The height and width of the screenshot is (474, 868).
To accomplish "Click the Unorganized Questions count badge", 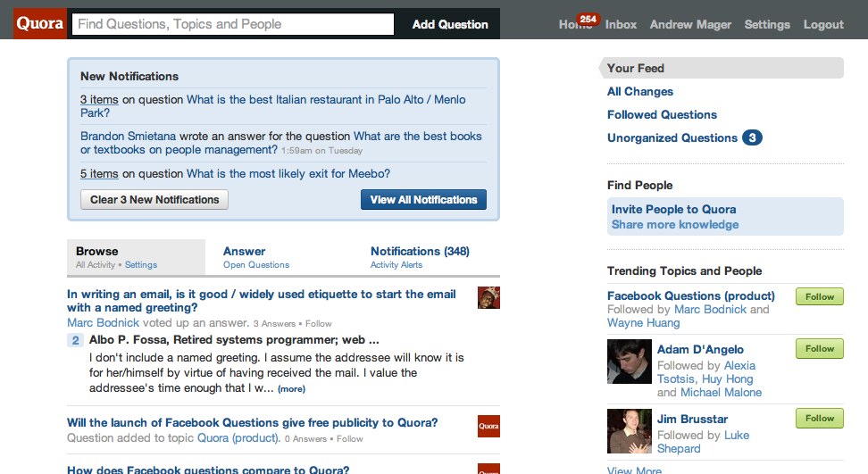I will click(752, 137).
